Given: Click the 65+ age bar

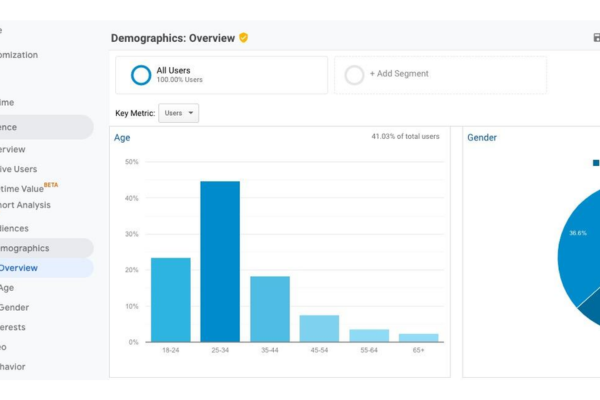Looking at the screenshot, I should (419, 338).
